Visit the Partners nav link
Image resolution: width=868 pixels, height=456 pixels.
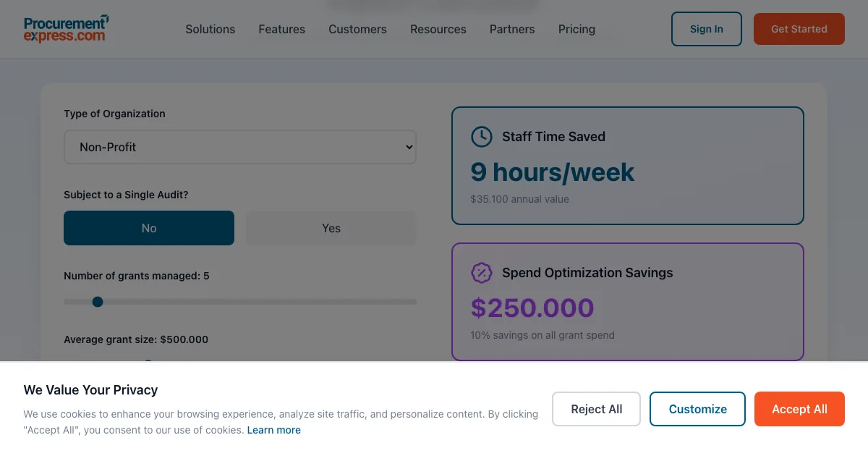[512, 29]
